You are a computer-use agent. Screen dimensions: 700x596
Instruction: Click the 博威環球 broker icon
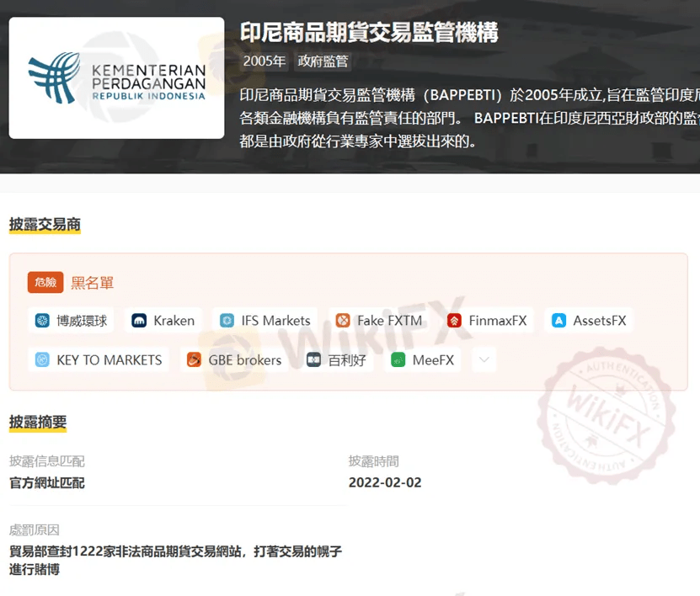pos(42,320)
